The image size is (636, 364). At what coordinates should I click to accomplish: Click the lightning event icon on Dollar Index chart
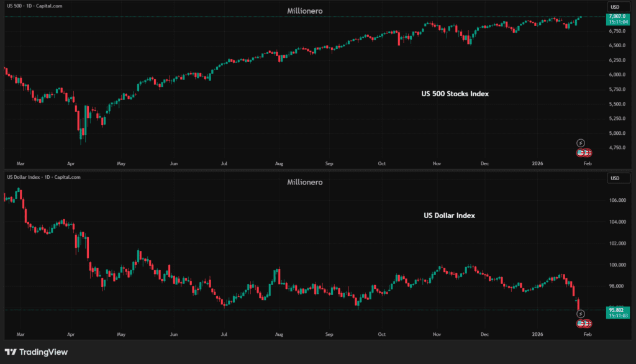click(x=581, y=314)
